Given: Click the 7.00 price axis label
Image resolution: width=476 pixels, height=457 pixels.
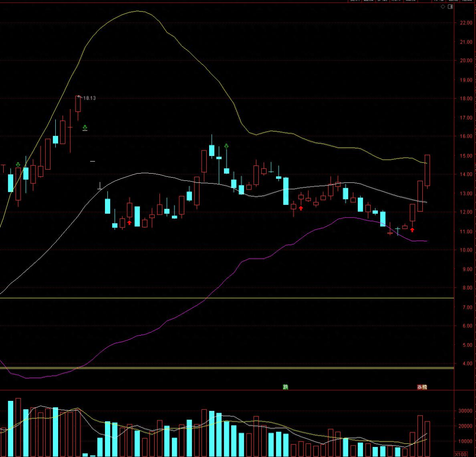Looking at the screenshot, I should coord(467,307).
